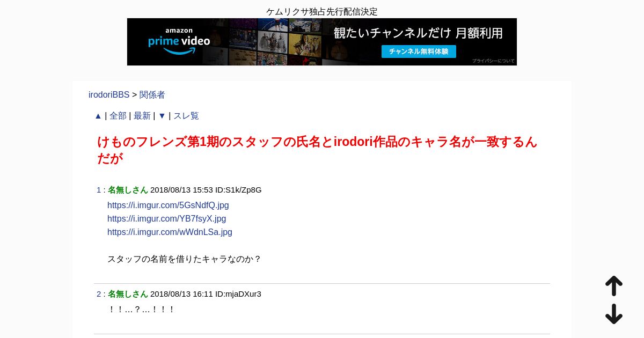Open プライバシーについて ad notice
Viewport: 644px width, 338px height.
[493, 61]
